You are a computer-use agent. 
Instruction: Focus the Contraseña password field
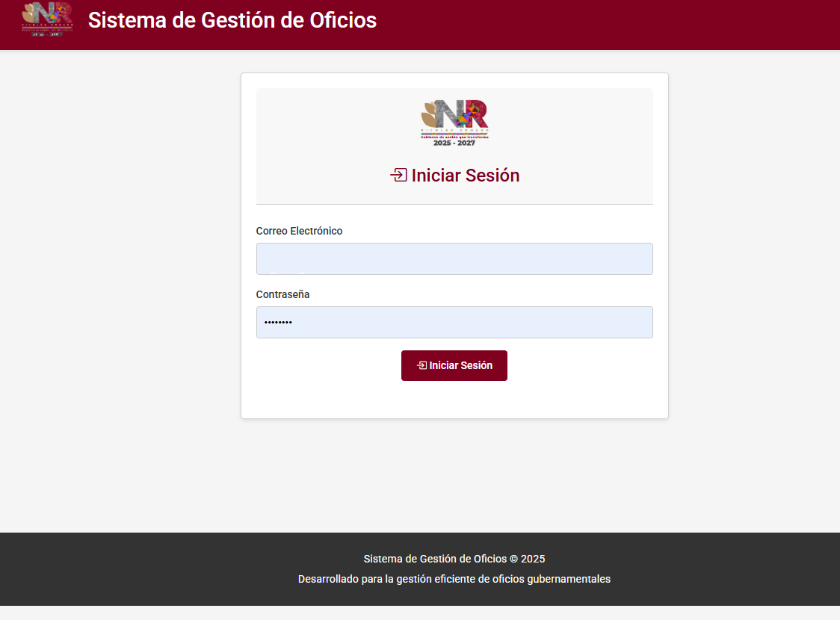[454, 322]
